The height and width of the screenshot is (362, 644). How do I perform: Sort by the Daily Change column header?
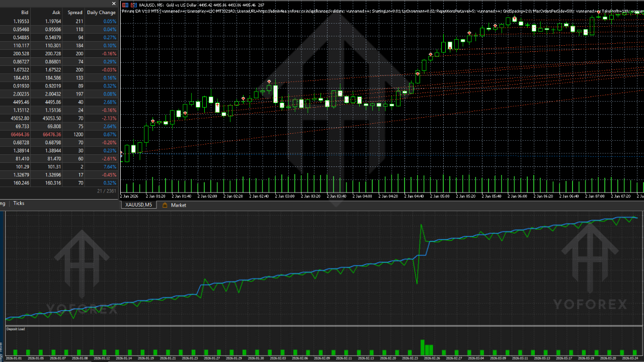[x=101, y=12]
